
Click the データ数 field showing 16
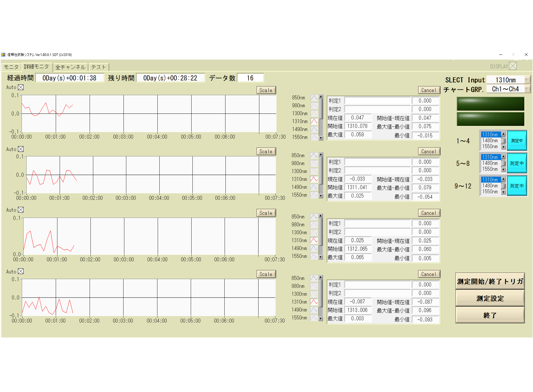coord(250,78)
